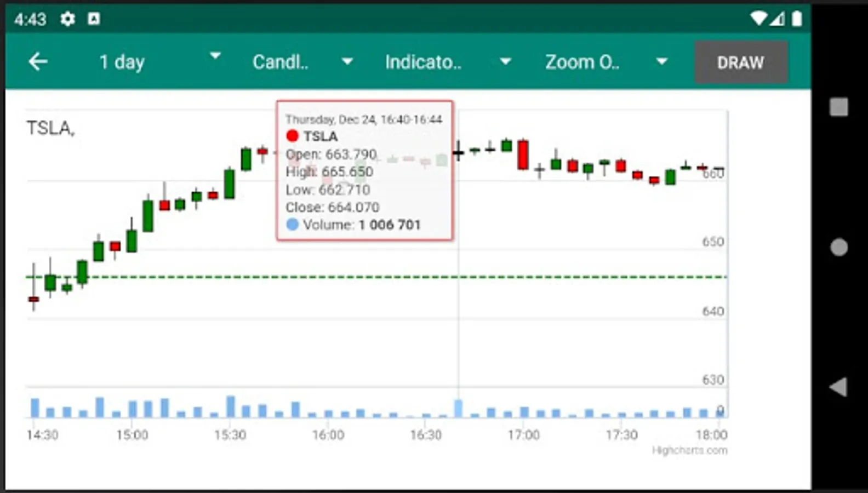
Task: Click the Low: 662.710 tooltip line
Action: [328, 190]
